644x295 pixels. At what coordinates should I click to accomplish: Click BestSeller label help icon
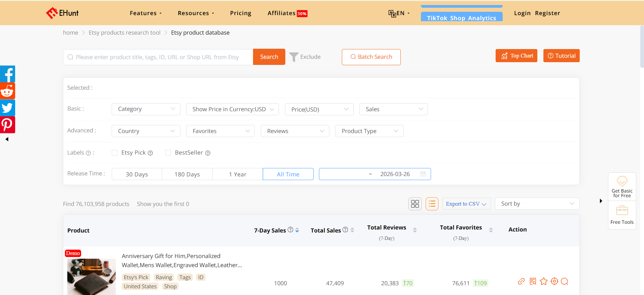[208, 153]
